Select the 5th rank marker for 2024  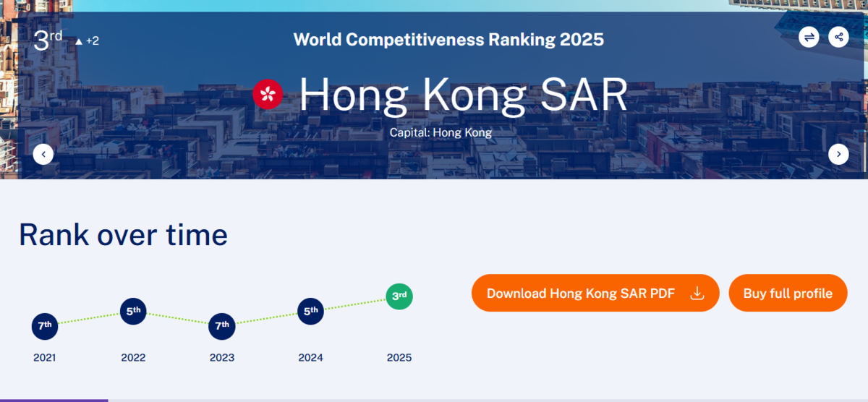[x=310, y=312]
